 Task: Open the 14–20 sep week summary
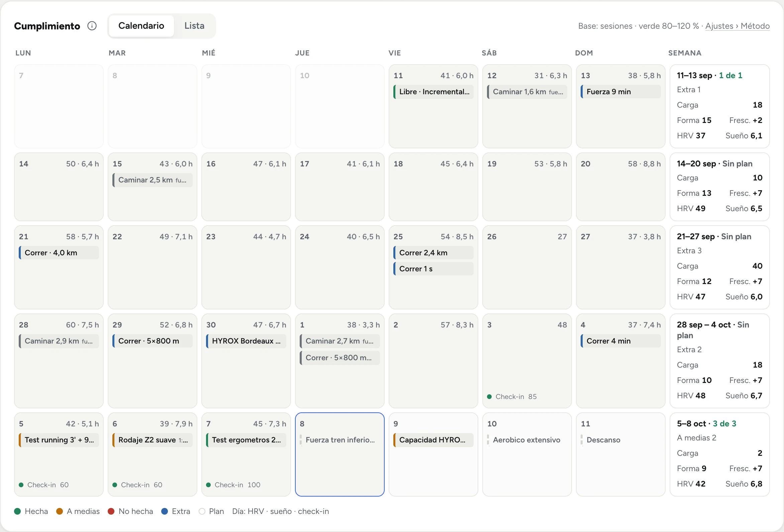(719, 187)
